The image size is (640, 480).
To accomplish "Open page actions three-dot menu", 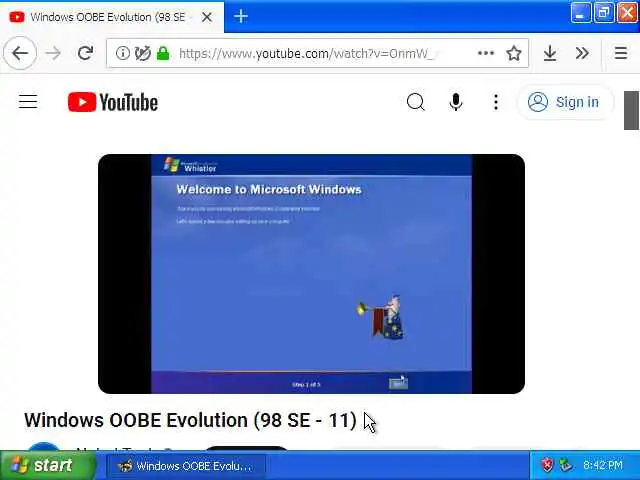I will pos(486,53).
